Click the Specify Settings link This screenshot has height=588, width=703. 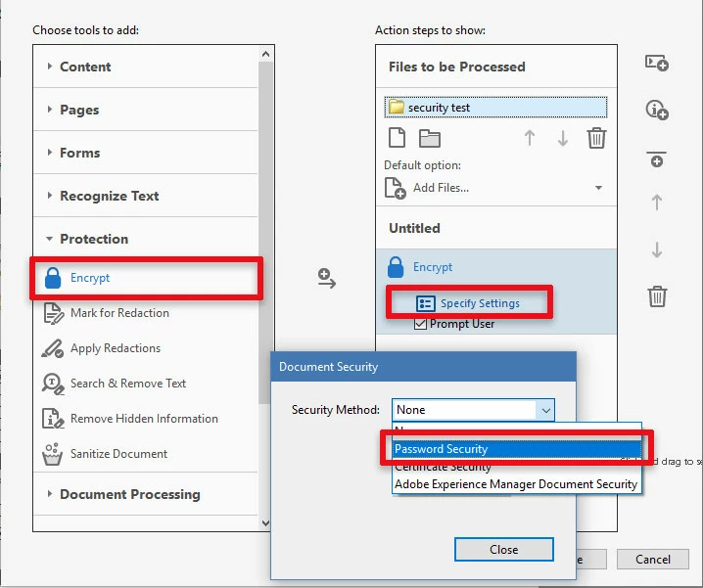tap(480, 303)
